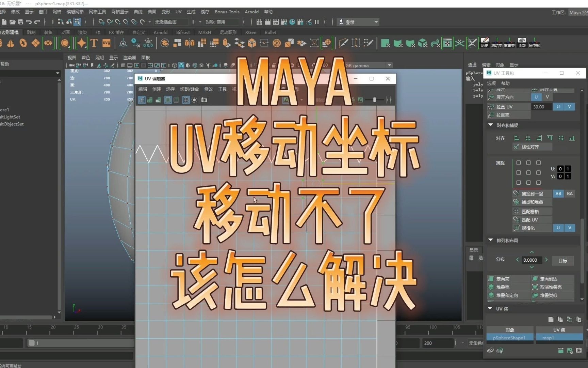Viewport: 588px width, 368px height.
Task: Click 规格化 in the UV Toolkit
Action: [x=528, y=228]
